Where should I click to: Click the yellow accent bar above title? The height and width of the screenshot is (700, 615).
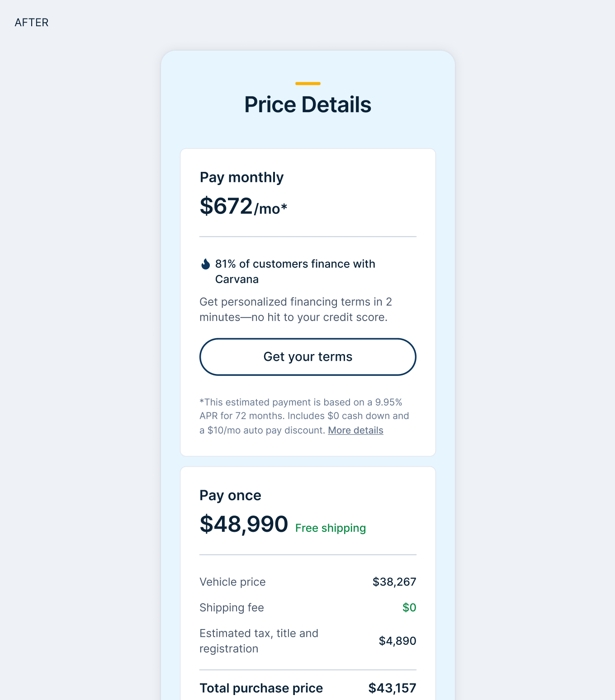click(307, 84)
